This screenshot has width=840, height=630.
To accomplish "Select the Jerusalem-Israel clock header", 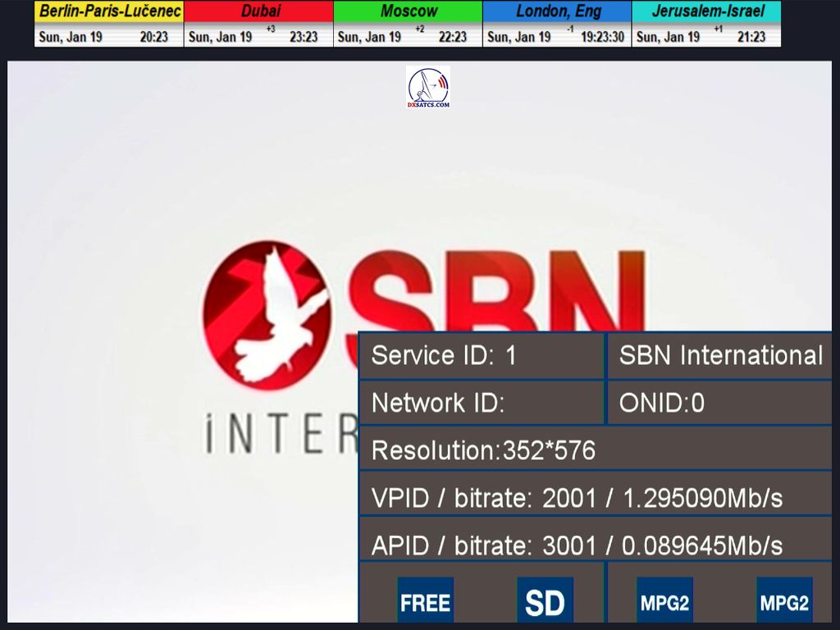I will 706,11.
